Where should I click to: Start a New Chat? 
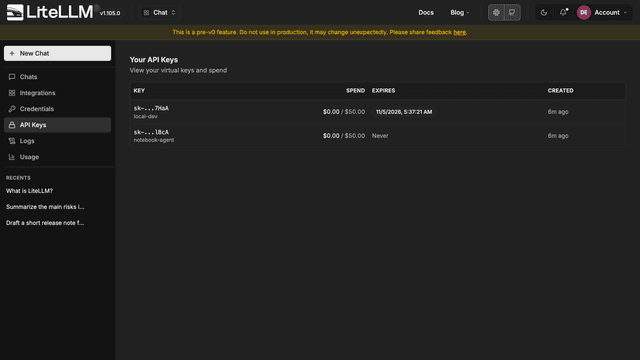58,53
